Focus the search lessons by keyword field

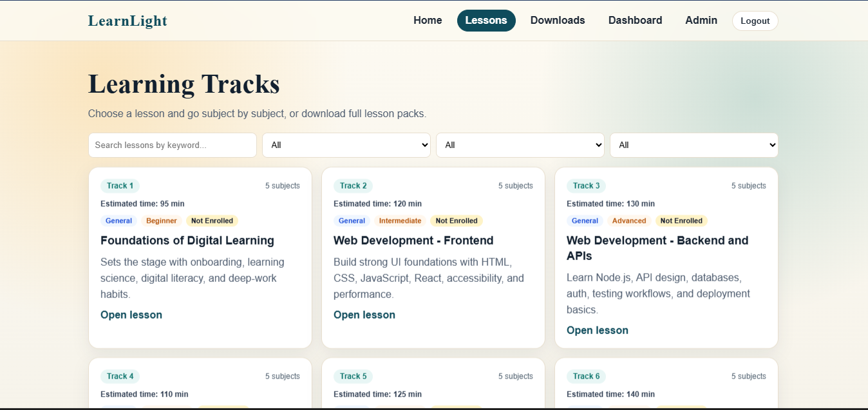173,145
